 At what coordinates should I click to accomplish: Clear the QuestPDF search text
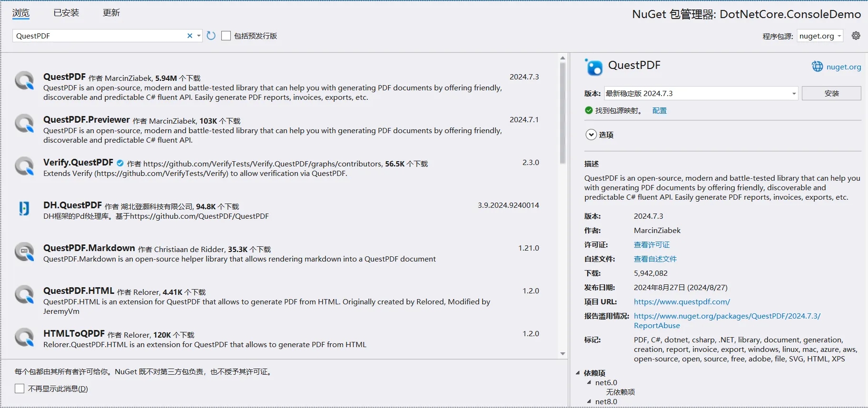point(189,36)
